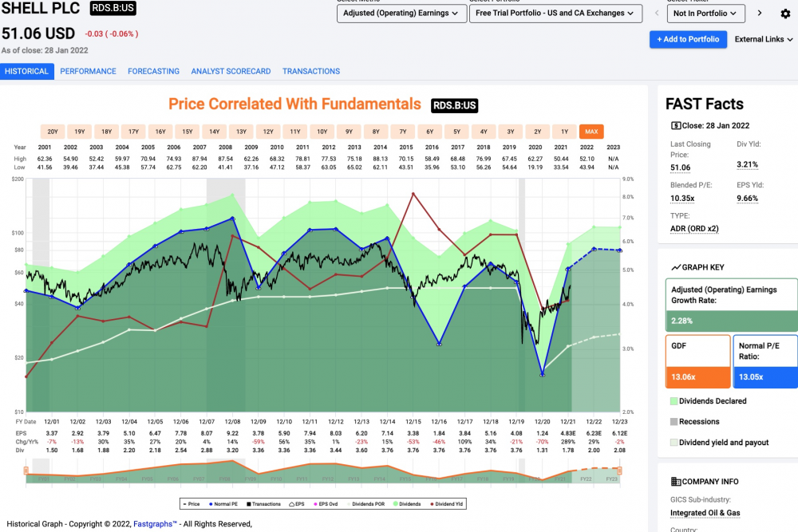Click Div Yld 3.21% value
Viewport: 798px width, 532px height.
coord(747,165)
